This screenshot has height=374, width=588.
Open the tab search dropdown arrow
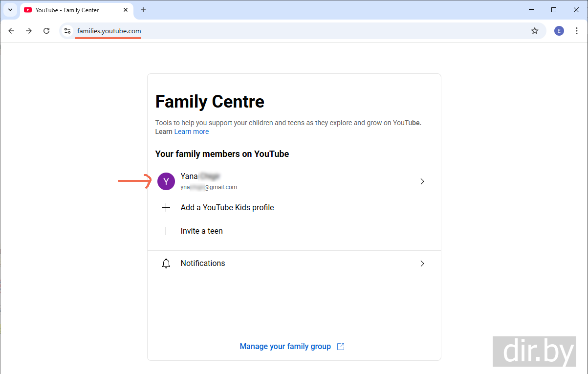pos(10,10)
